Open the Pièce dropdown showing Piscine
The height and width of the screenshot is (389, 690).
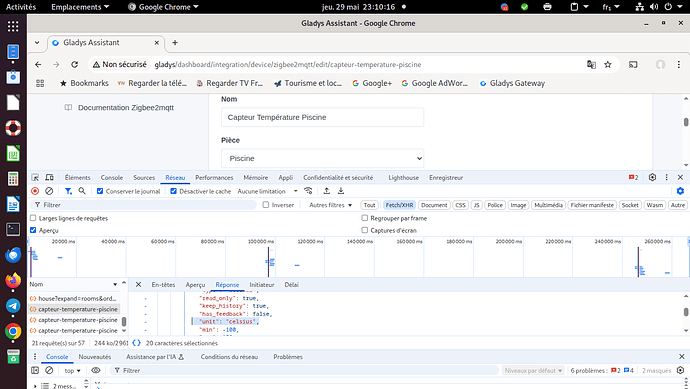pos(323,158)
